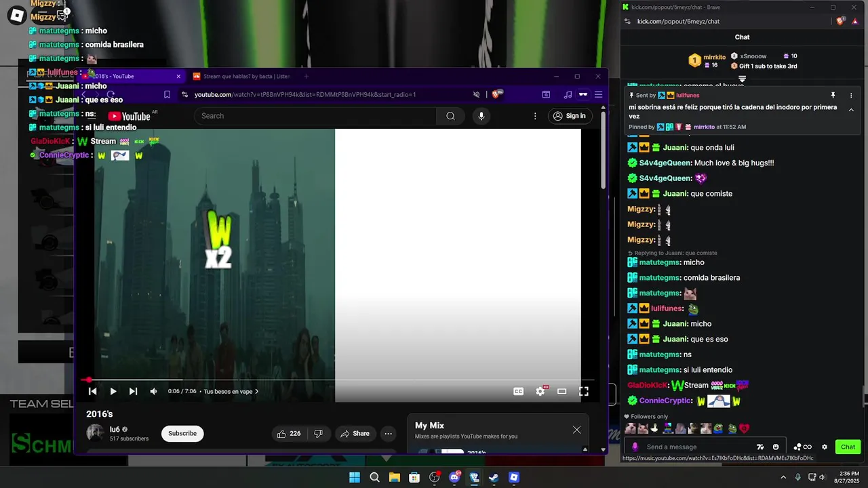Insert the red heart quick emote

(745, 428)
